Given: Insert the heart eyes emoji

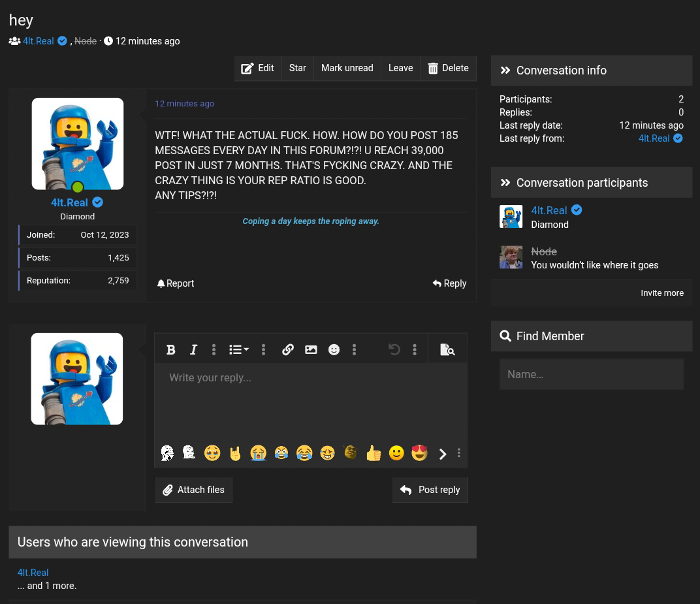Looking at the screenshot, I should [x=419, y=453].
